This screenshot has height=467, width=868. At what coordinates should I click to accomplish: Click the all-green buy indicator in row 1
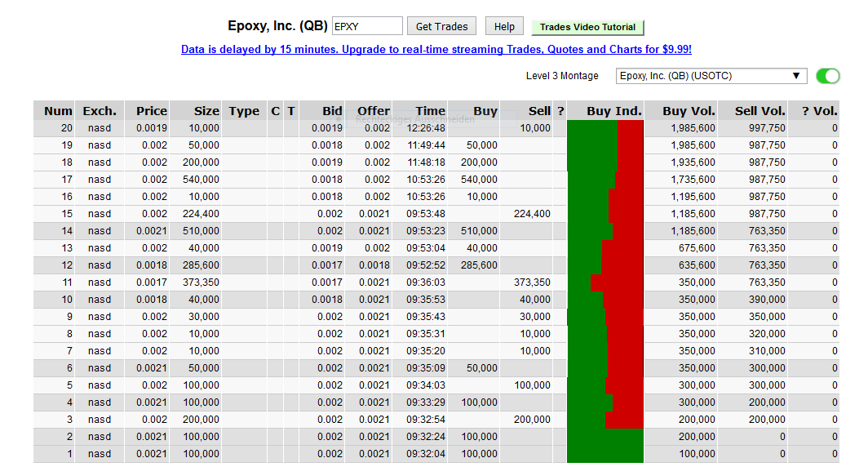pyautogui.click(x=604, y=454)
